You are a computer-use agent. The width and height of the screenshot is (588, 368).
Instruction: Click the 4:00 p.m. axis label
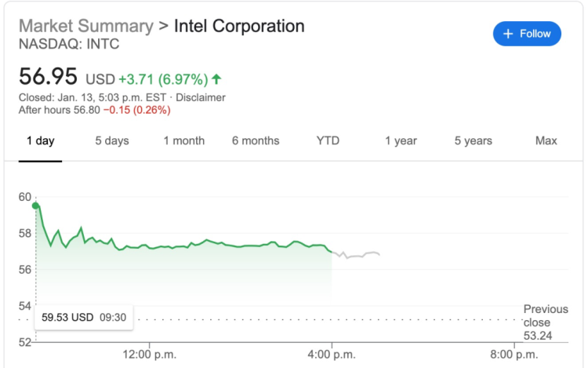click(x=332, y=355)
